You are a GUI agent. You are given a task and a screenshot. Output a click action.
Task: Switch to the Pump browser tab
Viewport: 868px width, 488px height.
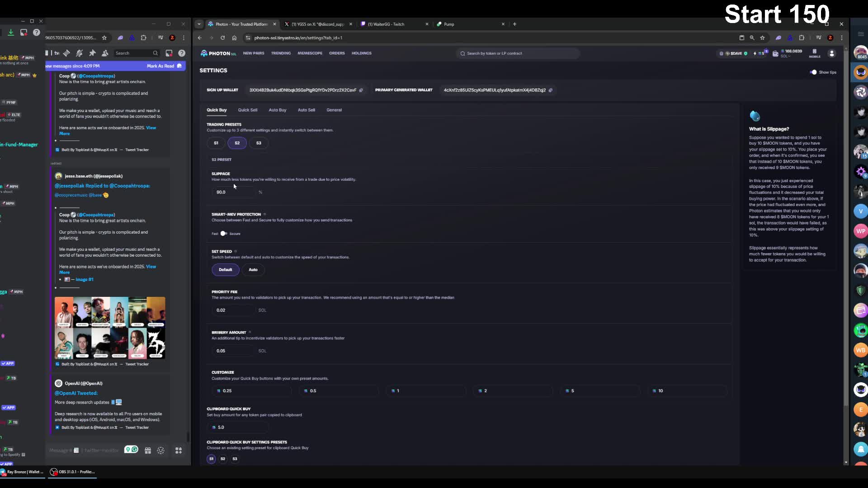pos(470,24)
